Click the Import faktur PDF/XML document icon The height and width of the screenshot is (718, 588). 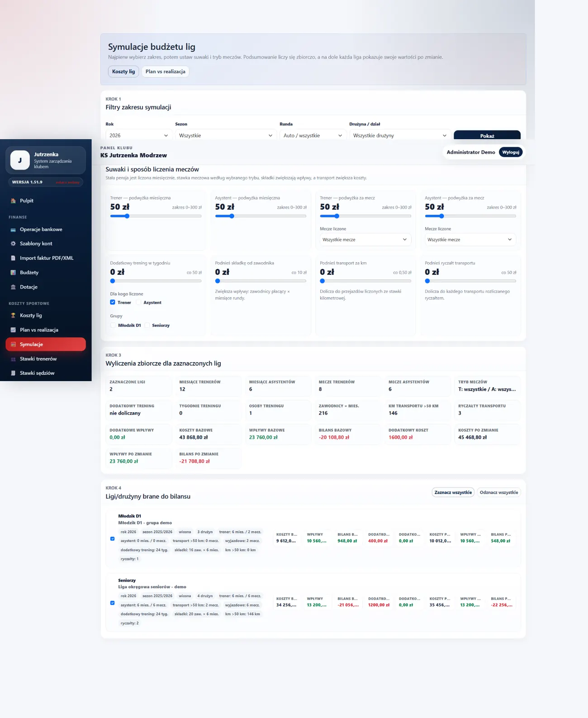click(x=13, y=258)
